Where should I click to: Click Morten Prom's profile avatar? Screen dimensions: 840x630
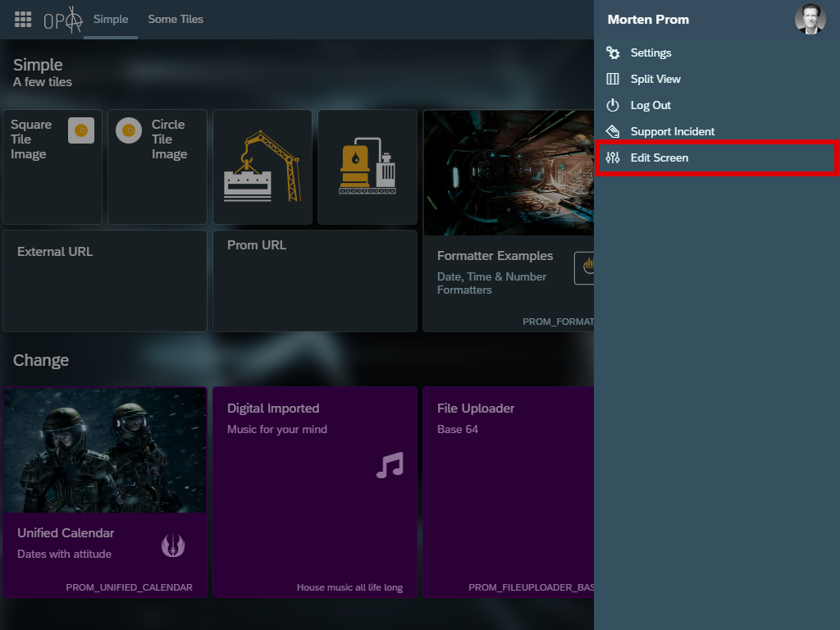[810, 19]
